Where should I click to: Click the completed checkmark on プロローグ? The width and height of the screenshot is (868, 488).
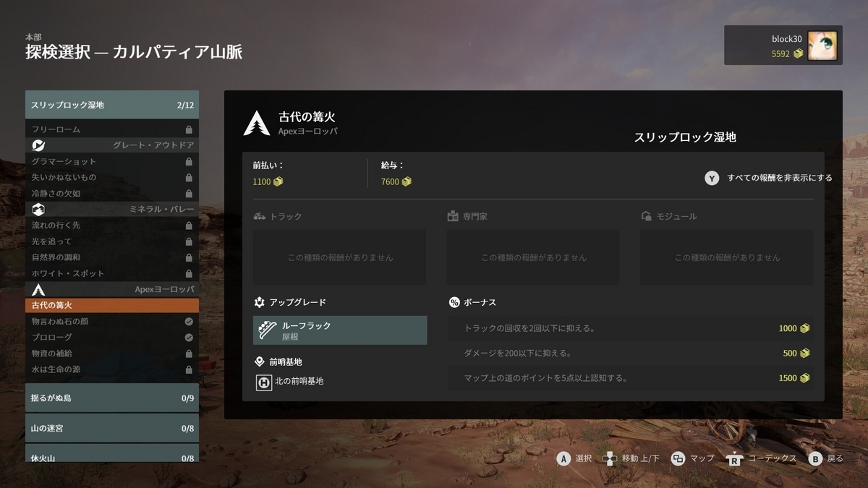tap(189, 337)
